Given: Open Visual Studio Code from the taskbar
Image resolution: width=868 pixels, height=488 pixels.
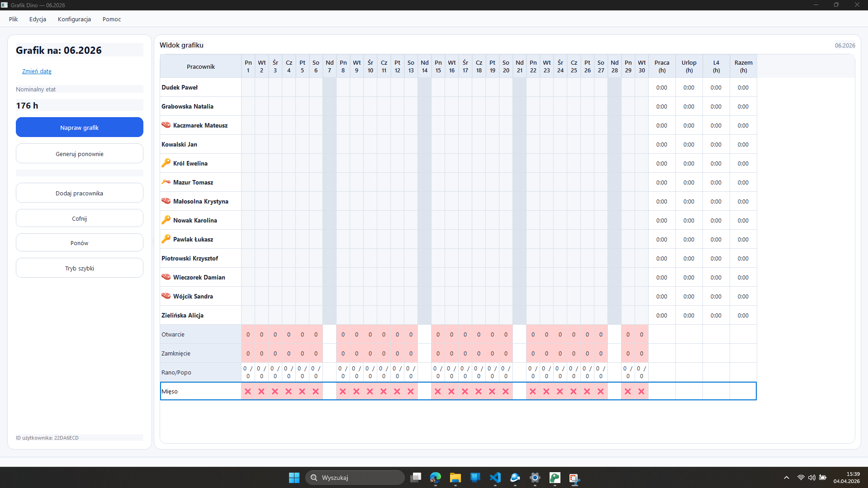Looking at the screenshot, I should click(x=495, y=478).
